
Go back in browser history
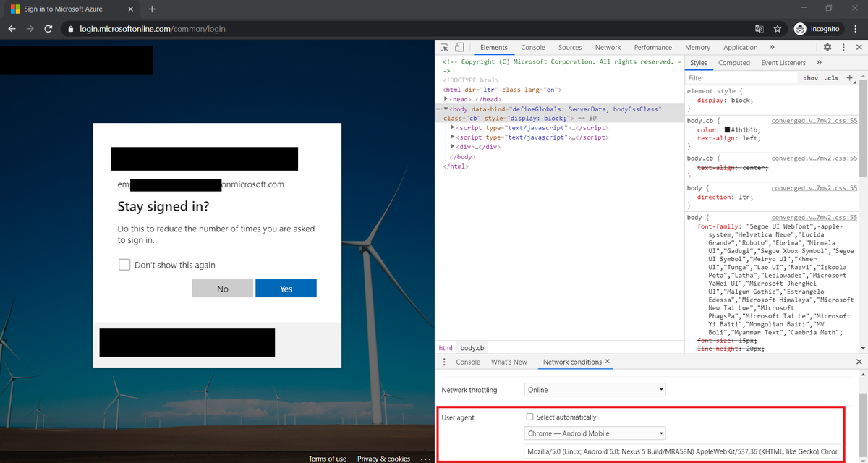pos(12,29)
